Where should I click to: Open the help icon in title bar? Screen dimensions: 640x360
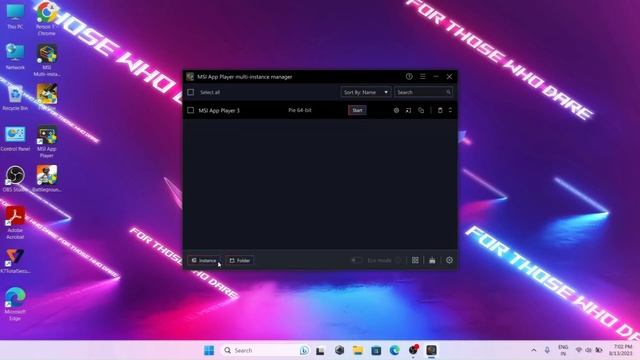pyautogui.click(x=409, y=76)
